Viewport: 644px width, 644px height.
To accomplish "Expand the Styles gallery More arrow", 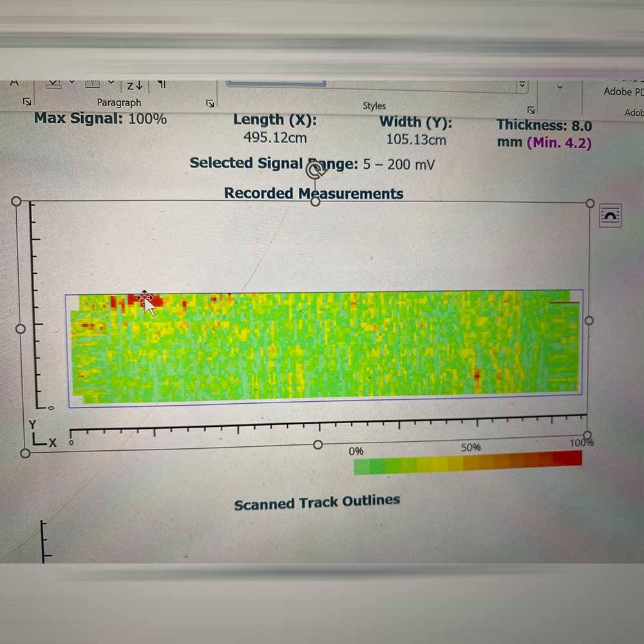I will click(x=522, y=85).
